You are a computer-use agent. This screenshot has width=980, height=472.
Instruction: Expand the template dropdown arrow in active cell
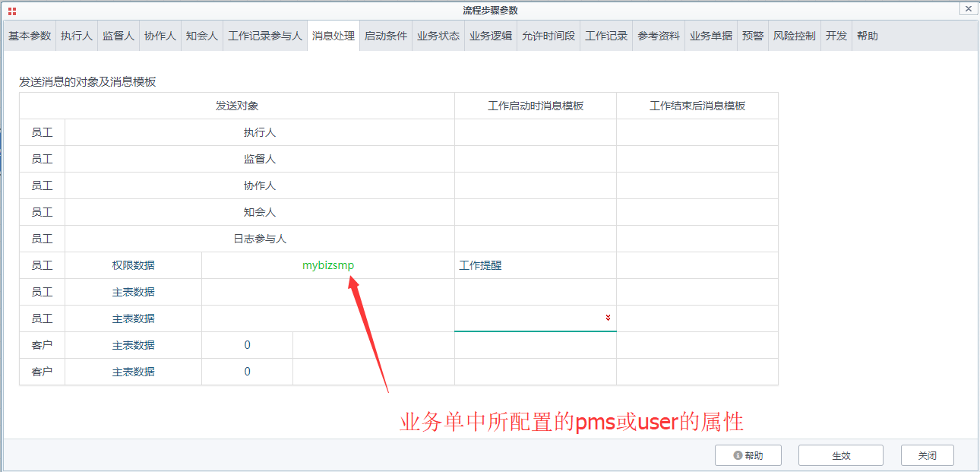pyautogui.click(x=608, y=318)
